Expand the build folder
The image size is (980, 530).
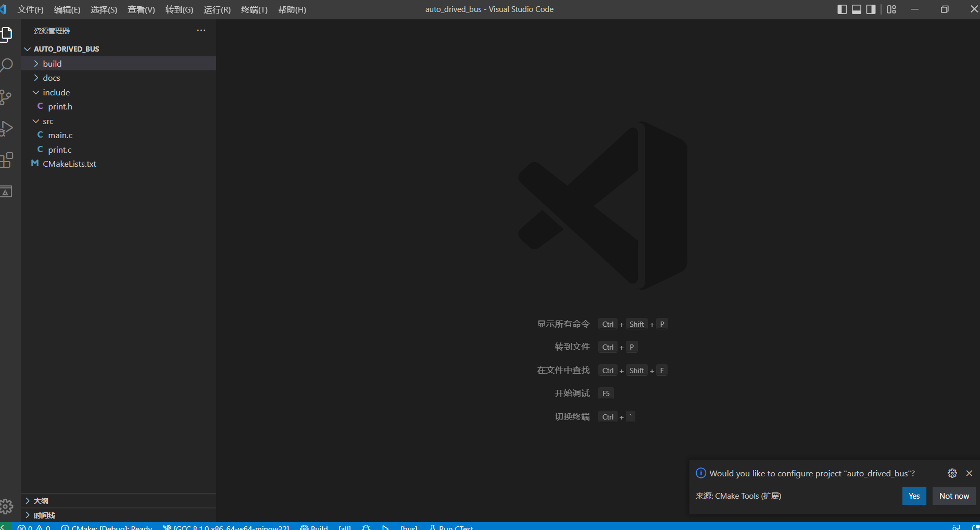[x=52, y=64]
